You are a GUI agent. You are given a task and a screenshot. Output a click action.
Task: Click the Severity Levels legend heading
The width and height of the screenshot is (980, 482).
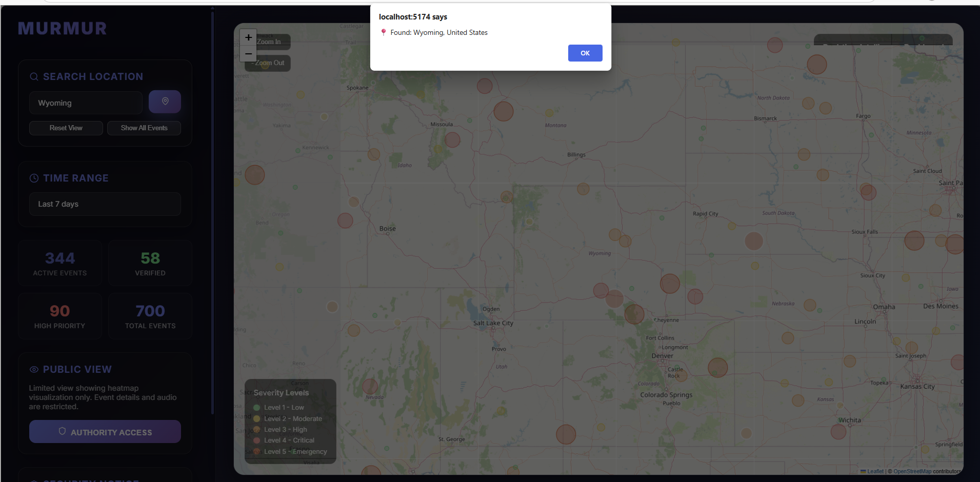click(281, 393)
